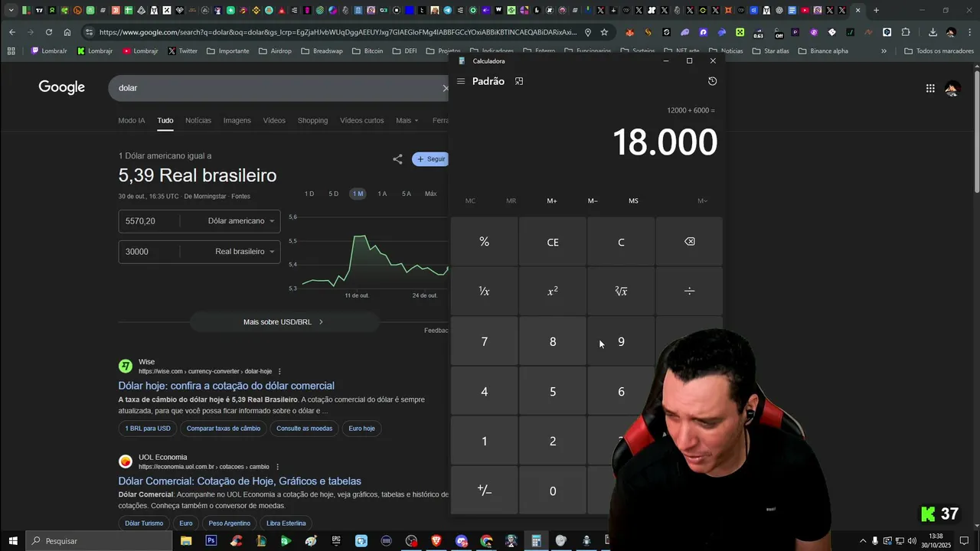Click the Windows Start button

pyautogui.click(x=13, y=540)
